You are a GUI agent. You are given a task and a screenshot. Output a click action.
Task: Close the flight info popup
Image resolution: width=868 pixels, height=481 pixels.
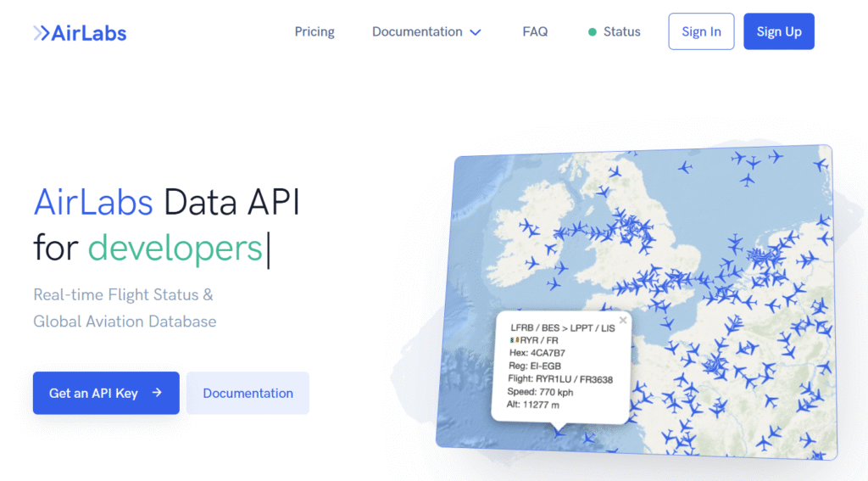[623, 321]
